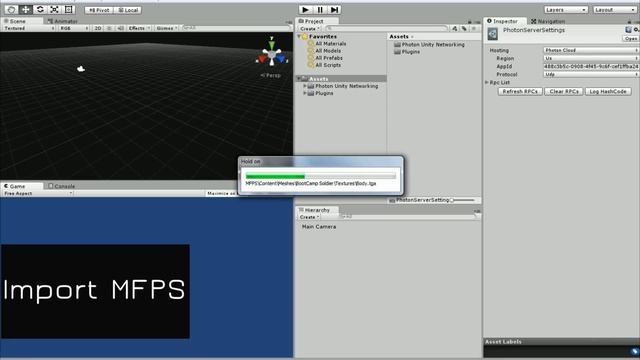Select Photon Unity Networking folder in Assets list
Image resolution: width=640 pixels, height=360 pixels.
(x=429, y=44)
